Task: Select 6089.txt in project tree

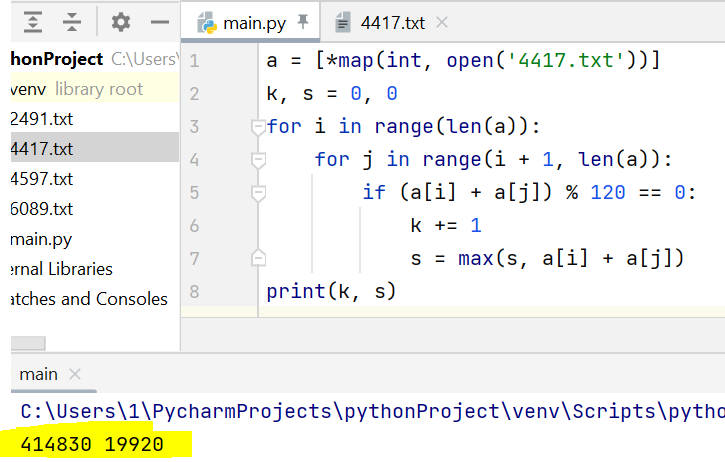Action: (95, 209)
